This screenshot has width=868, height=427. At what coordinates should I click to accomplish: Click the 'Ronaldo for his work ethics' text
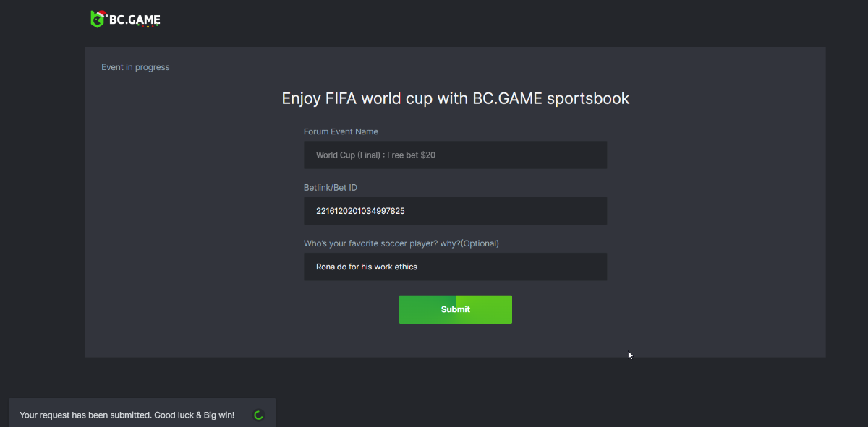pyautogui.click(x=366, y=267)
